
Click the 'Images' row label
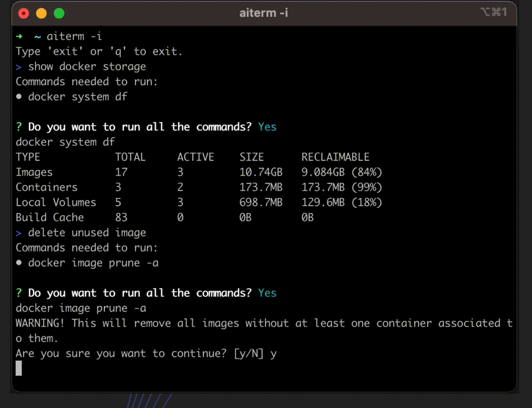point(34,172)
